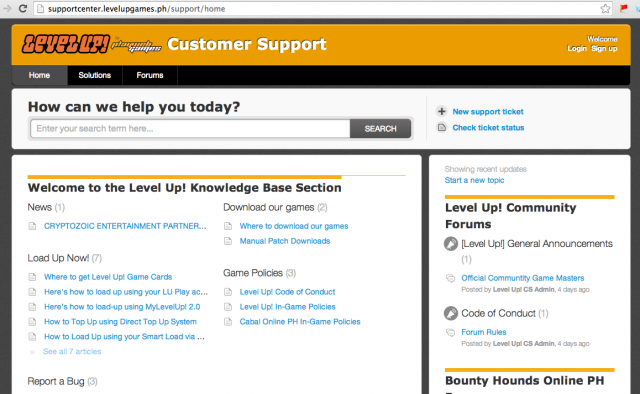640x394 pixels.
Task: Click the speech bubble icon beside Official Community Game Masters
Action: click(451, 278)
